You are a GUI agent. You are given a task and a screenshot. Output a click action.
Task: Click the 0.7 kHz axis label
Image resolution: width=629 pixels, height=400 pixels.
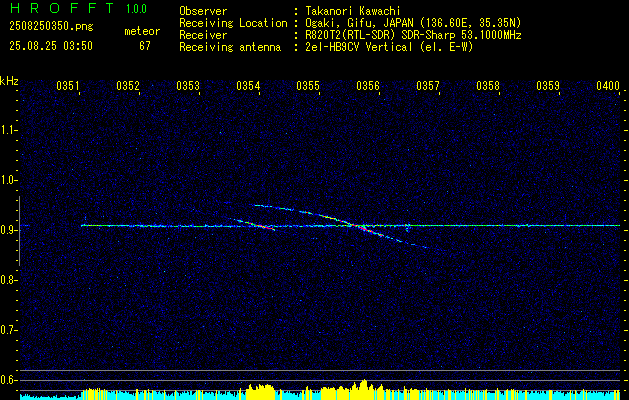[x=8, y=330]
